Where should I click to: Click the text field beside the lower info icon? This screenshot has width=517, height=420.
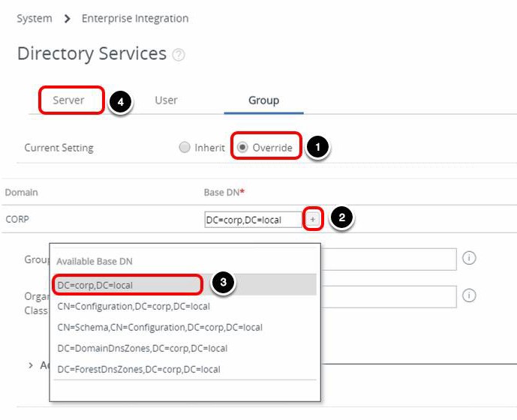click(390, 295)
